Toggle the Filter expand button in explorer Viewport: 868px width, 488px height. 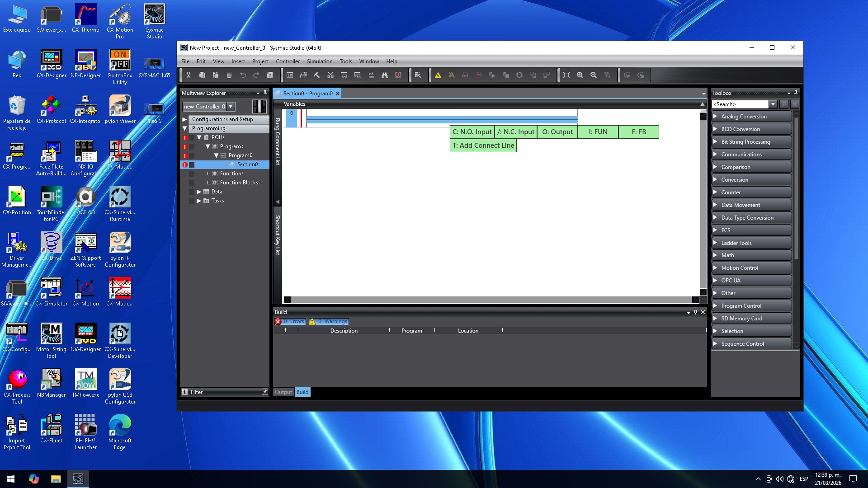[265, 392]
